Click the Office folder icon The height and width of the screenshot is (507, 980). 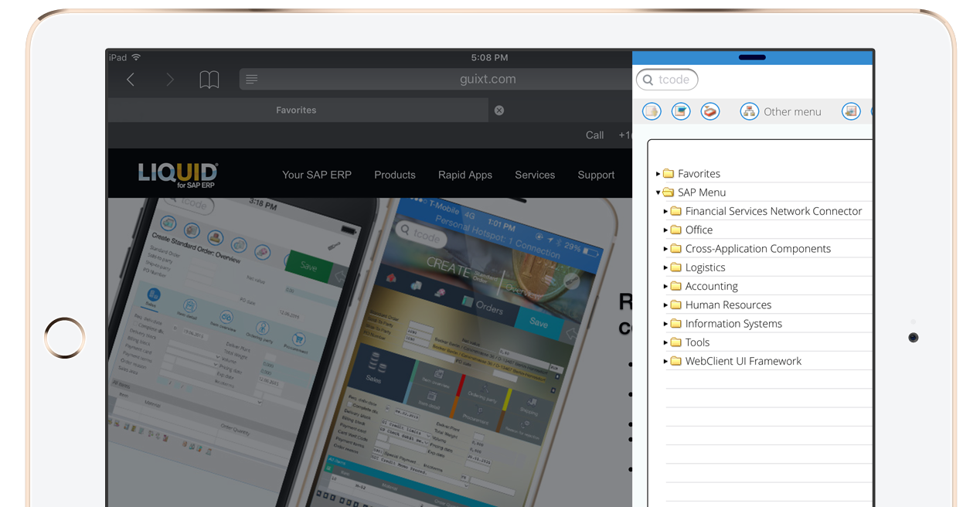[x=676, y=230]
